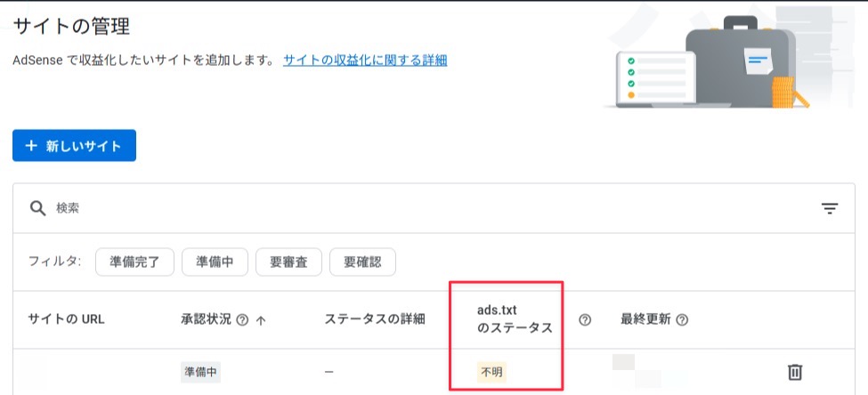Open help icon next to 承認状況
868x395 pixels.
coord(242,319)
